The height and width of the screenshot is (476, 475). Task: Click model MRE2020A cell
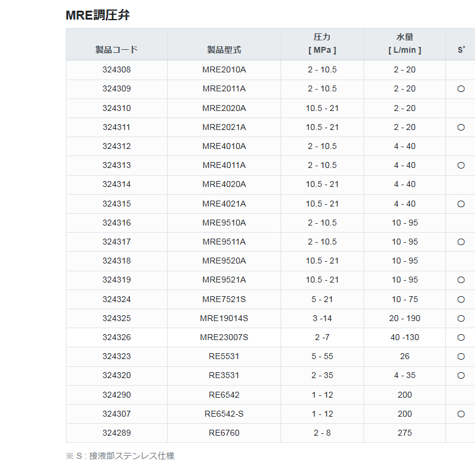tap(224, 109)
